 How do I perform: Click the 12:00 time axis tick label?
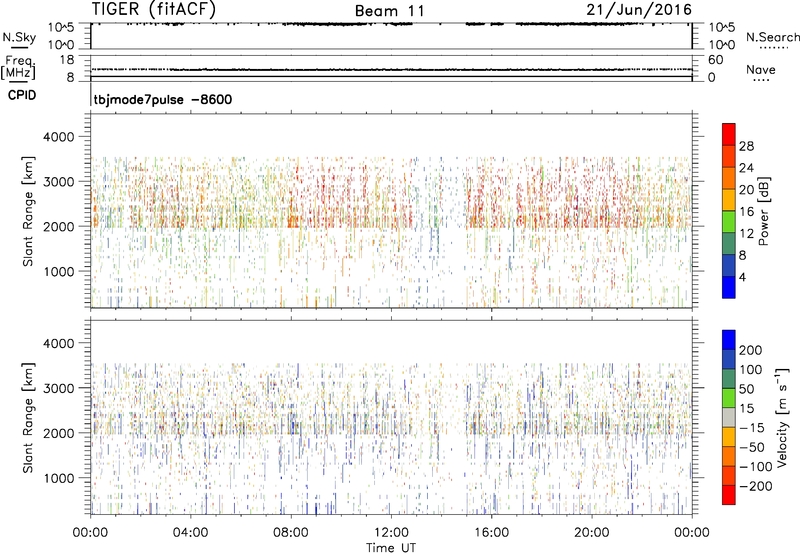click(391, 533)
